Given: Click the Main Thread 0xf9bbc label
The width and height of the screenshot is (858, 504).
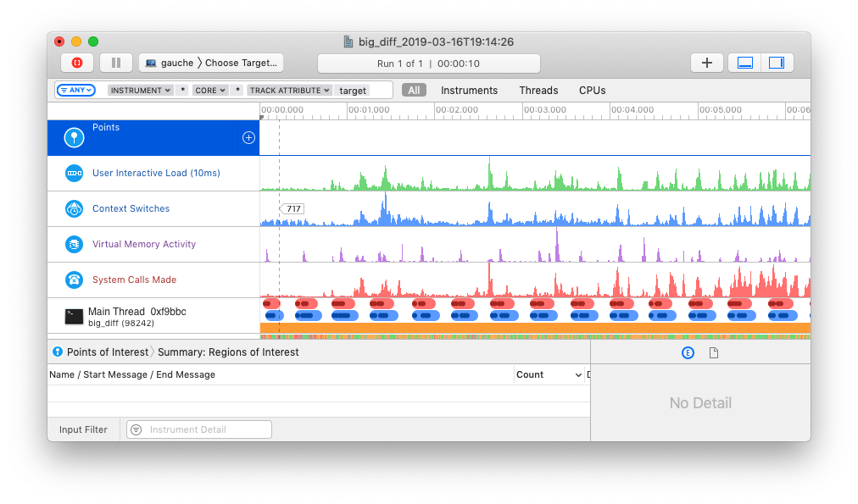Looking at the screenshot, I should (x=136, y=312).
